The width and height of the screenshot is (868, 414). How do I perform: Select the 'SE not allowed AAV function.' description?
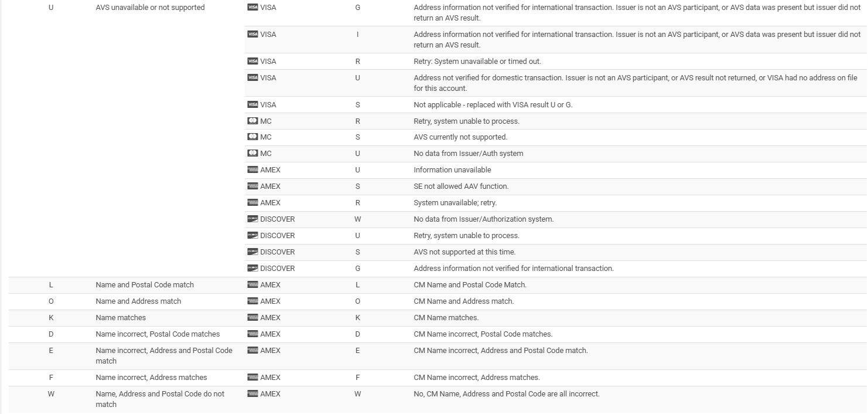(461, 186)
